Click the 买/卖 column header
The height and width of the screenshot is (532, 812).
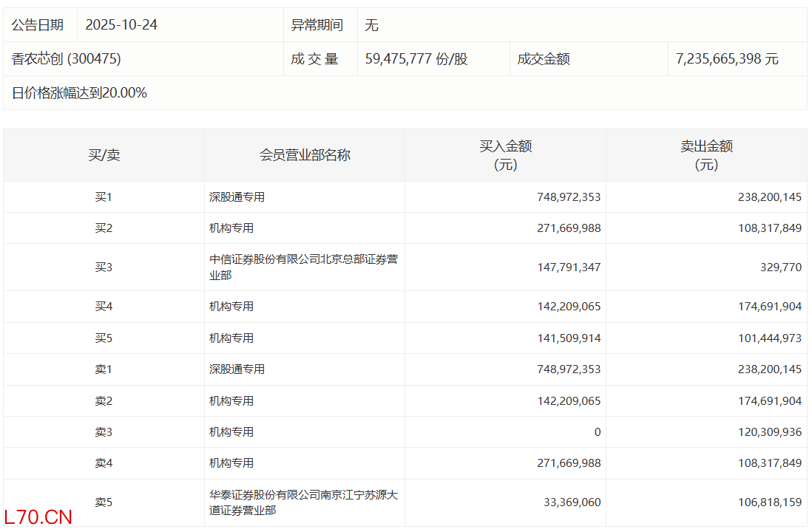(x=104, y=155)
